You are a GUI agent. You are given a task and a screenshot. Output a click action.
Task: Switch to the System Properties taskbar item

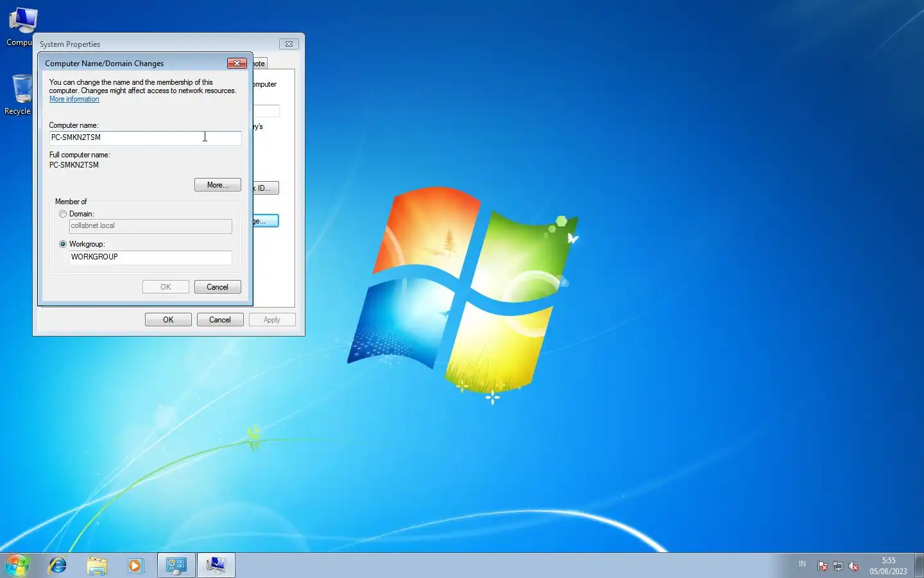(216, 565)
